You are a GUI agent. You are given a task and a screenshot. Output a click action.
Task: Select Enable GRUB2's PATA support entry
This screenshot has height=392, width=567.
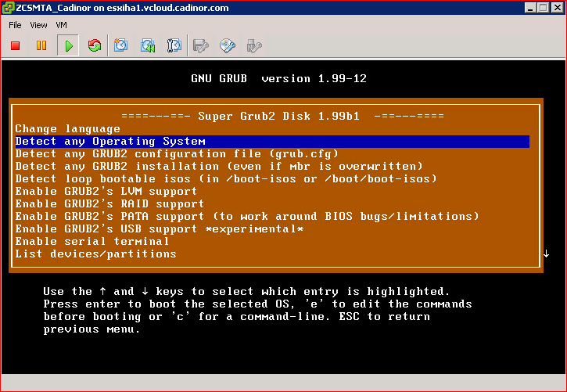[272, 216]
